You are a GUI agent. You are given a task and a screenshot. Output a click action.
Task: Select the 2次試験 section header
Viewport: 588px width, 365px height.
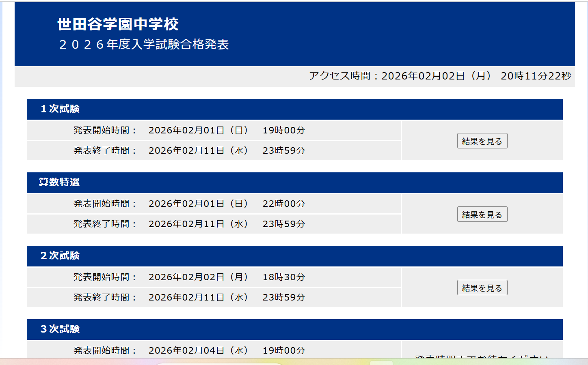(x=60, y=256)
